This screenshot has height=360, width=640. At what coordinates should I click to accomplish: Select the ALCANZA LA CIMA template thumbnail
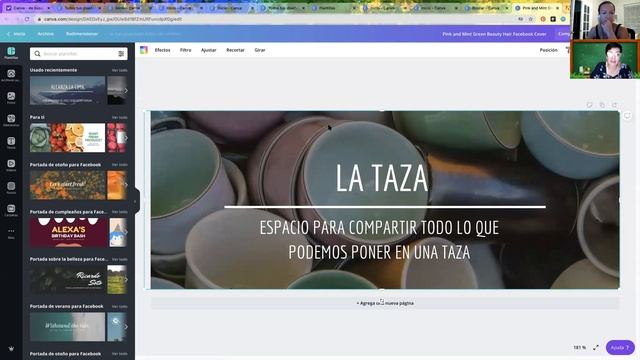pos(67,90)
